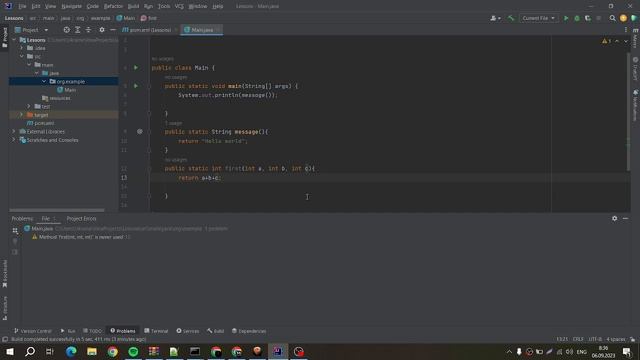Collapse the Lessons project root
Viewport: 640px width, 360px height.
click(14, 40)
